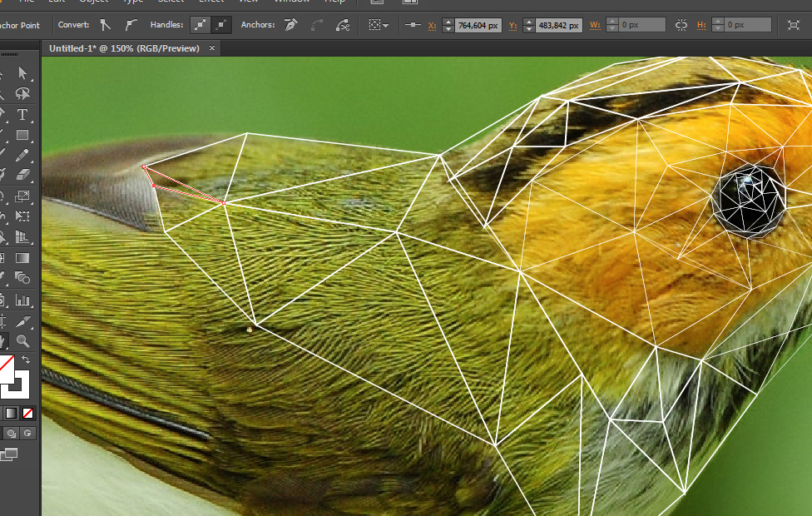Remove selected anchor points
This screenshot has width=812, height=516.
coord(291,25)
